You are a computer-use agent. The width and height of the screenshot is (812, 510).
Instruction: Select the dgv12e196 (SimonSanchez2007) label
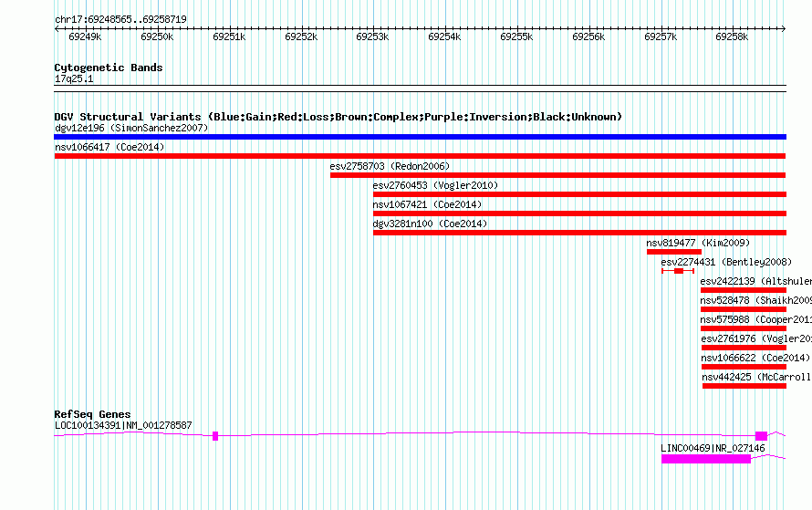131,128
